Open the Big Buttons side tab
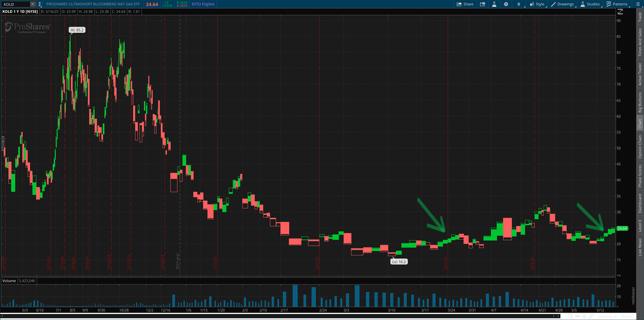Viewport: 644px width, 320px height. click(x=639, y=103)
